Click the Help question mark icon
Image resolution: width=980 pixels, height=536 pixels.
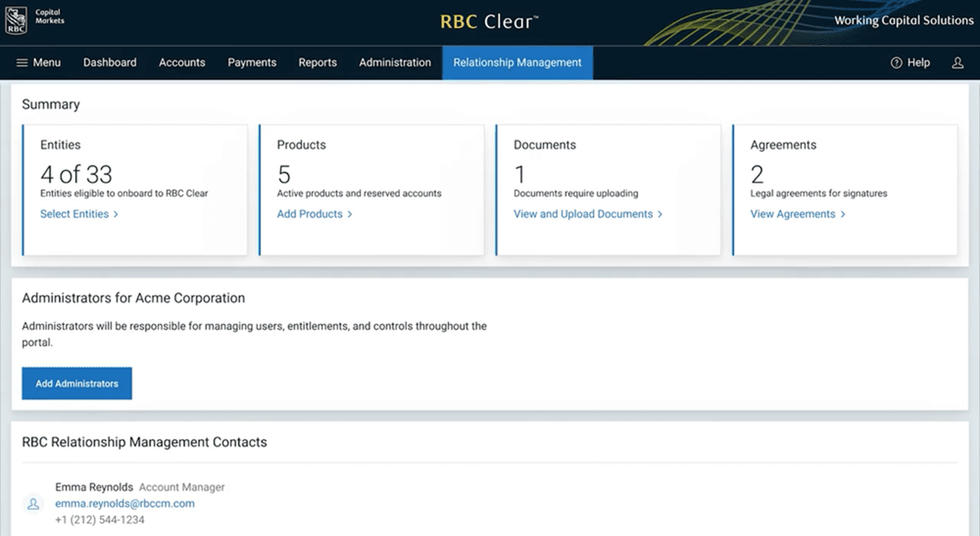896,63
